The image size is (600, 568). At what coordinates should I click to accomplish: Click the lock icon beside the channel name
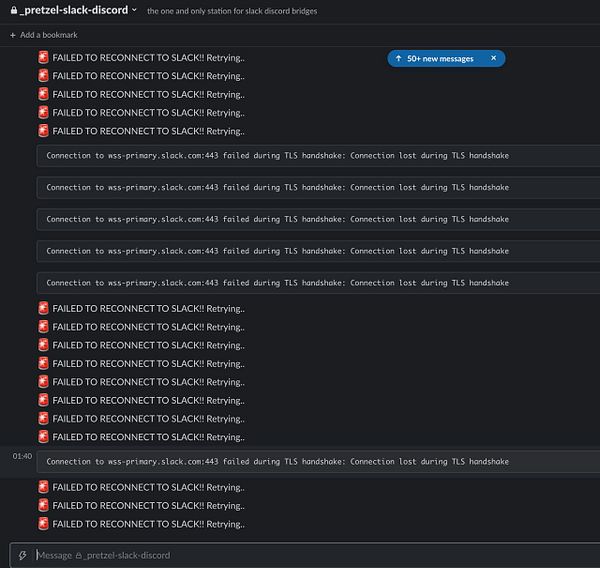pos(14,10)
